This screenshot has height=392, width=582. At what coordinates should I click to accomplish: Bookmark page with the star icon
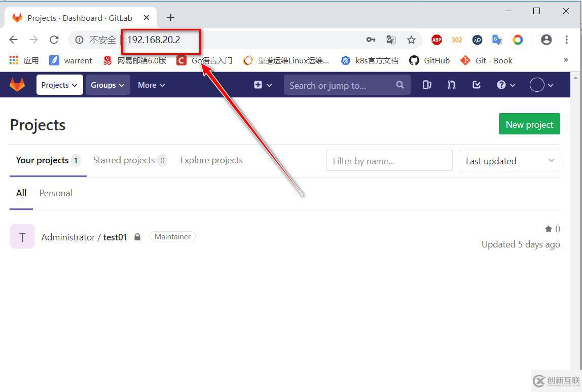(411, 40)
